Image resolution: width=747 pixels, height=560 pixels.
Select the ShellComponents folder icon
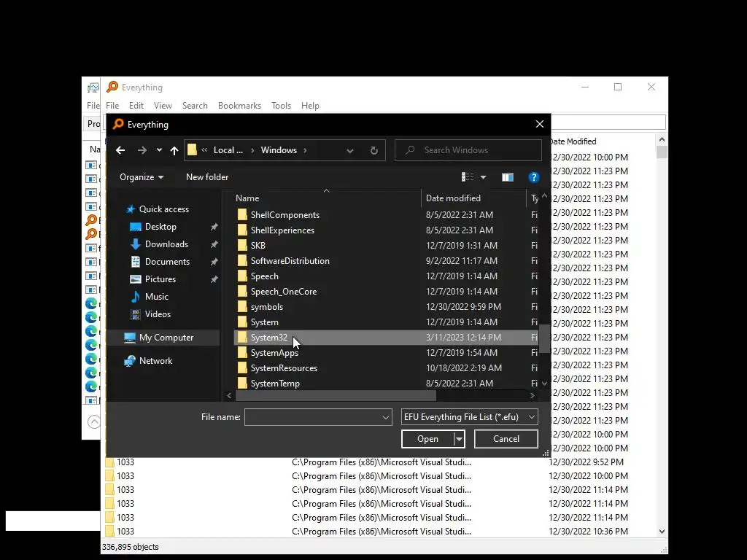(242, 215)
